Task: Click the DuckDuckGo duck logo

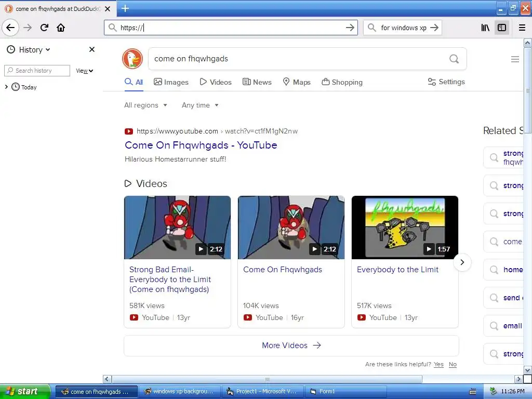Action: 132,59
